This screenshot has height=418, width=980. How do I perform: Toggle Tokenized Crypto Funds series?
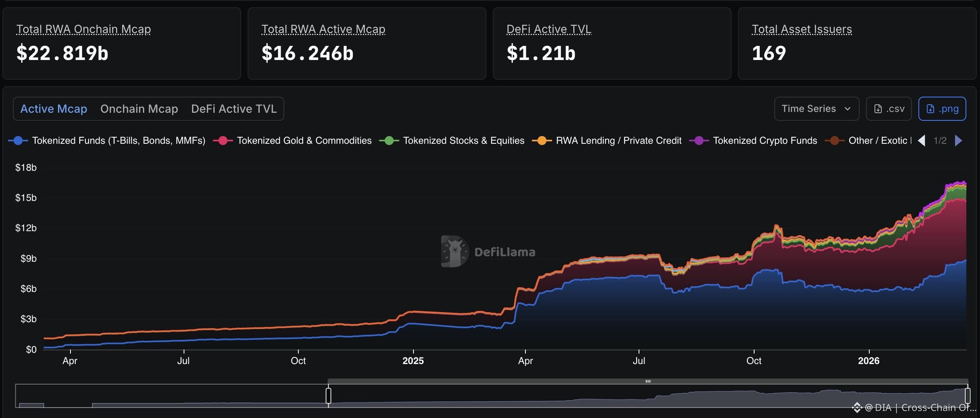[753, 141]
